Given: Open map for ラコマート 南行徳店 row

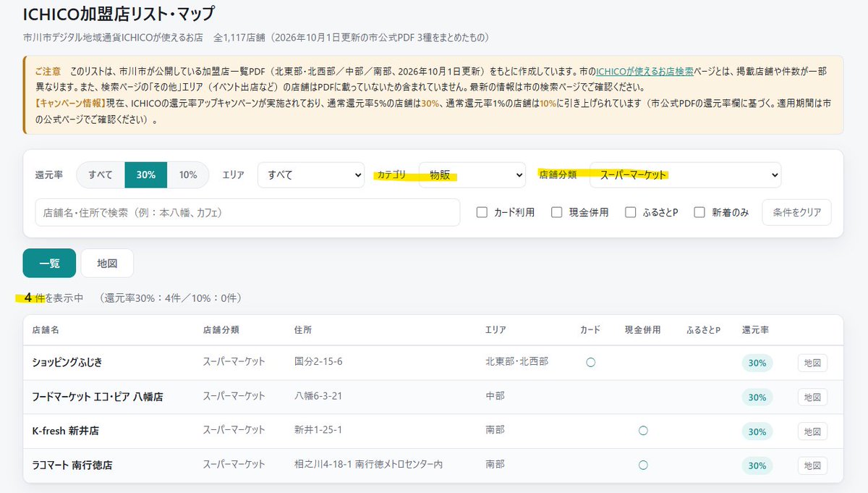Looking at the screenshot, I should [x=812, y=465].
